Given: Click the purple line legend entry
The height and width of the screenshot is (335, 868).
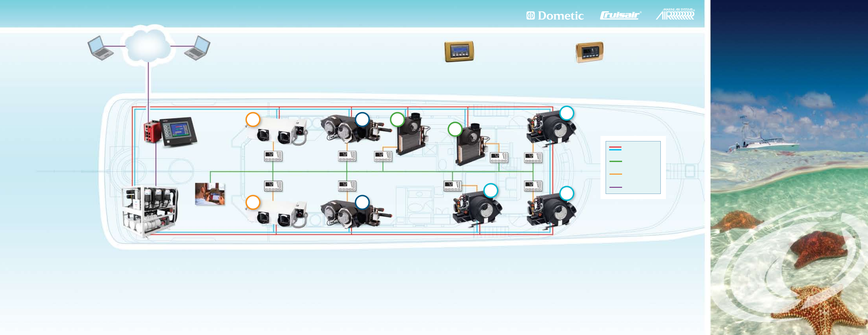Looking at the screenshot, I should 615,187.
